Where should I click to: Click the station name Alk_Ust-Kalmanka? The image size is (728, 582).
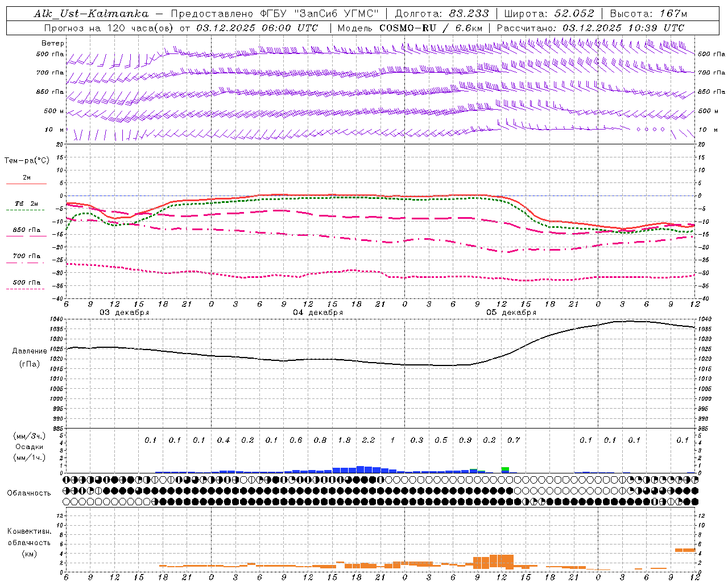tap(91, 14)
